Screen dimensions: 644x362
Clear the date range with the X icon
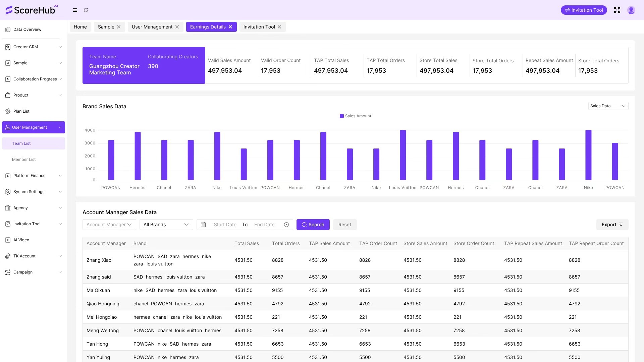[286, 225]
